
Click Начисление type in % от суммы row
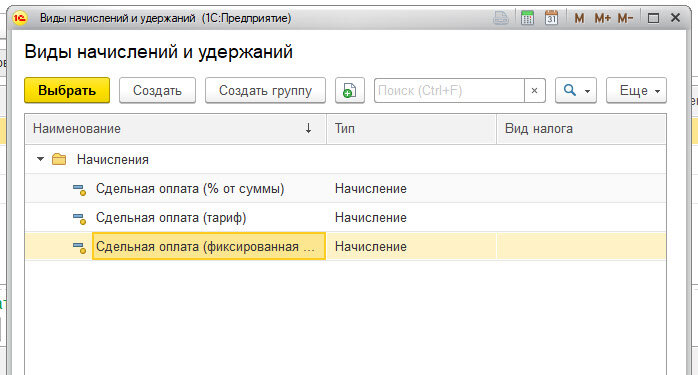pos(371,188)
